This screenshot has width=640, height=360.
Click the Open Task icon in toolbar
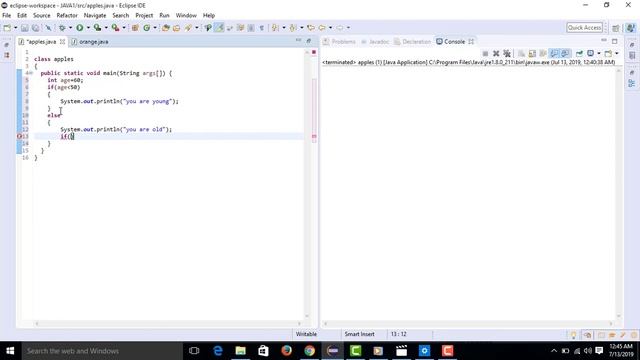coord(176,28)
